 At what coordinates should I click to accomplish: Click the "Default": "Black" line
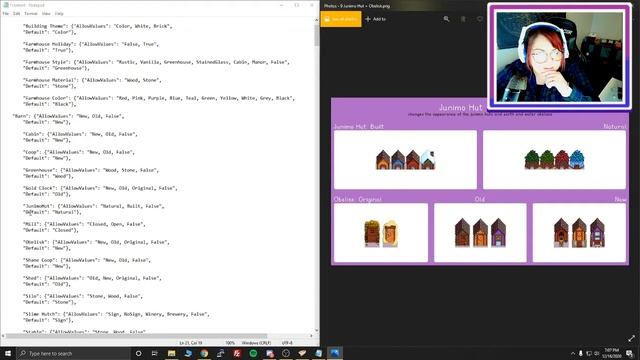point(49,104)
